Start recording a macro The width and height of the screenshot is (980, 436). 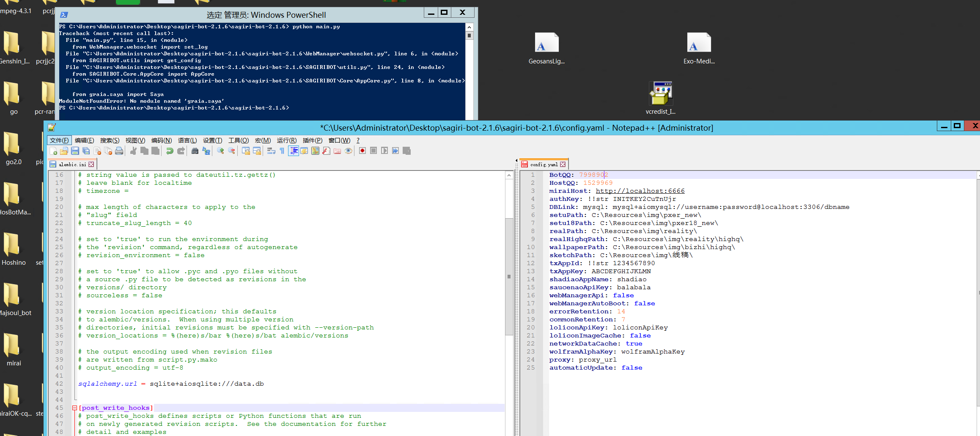[x=362, y=151]
